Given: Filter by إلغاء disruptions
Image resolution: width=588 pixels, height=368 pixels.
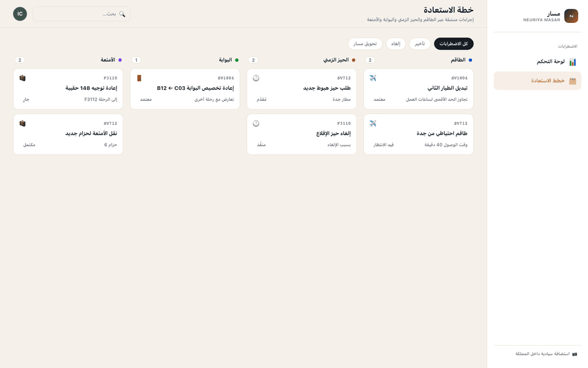Looking at the screenshot, I should [x=396, y=44].
